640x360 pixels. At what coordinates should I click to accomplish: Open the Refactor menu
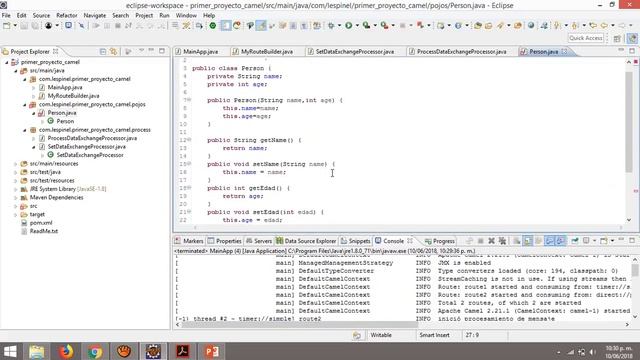click(x=67, y=15)
